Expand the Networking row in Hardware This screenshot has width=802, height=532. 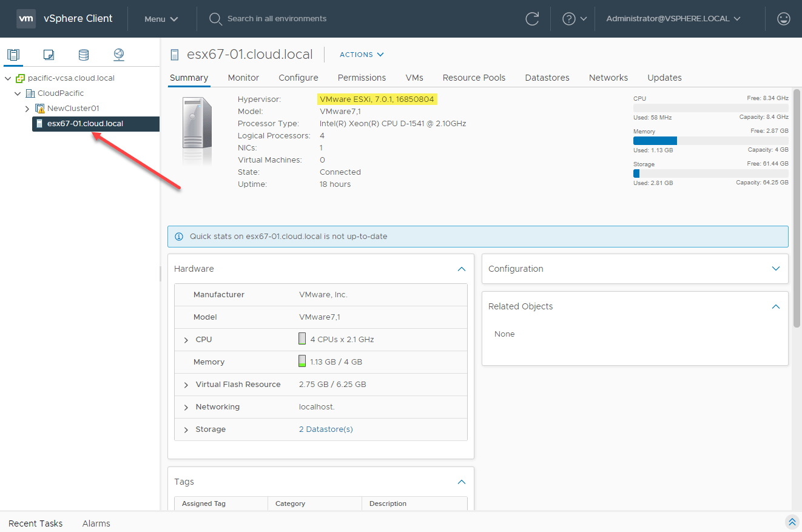[x=186, y=407]
